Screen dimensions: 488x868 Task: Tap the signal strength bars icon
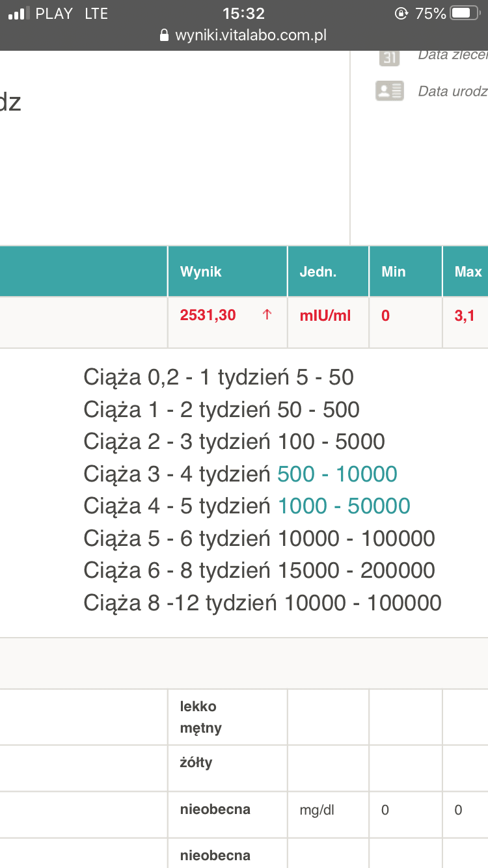[x=18, y=14]
